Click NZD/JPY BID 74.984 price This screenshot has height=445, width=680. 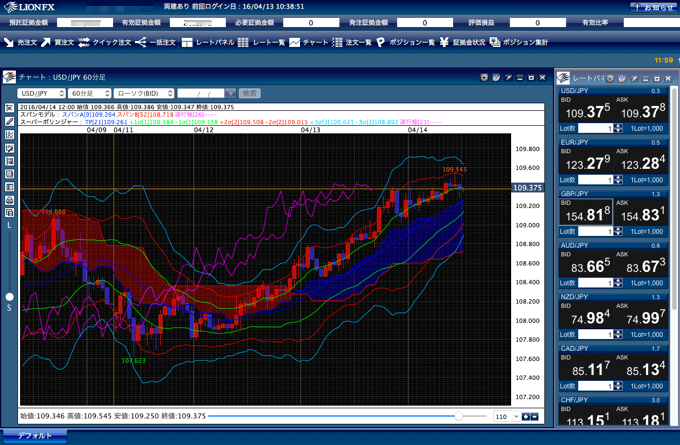click(585, 315)
